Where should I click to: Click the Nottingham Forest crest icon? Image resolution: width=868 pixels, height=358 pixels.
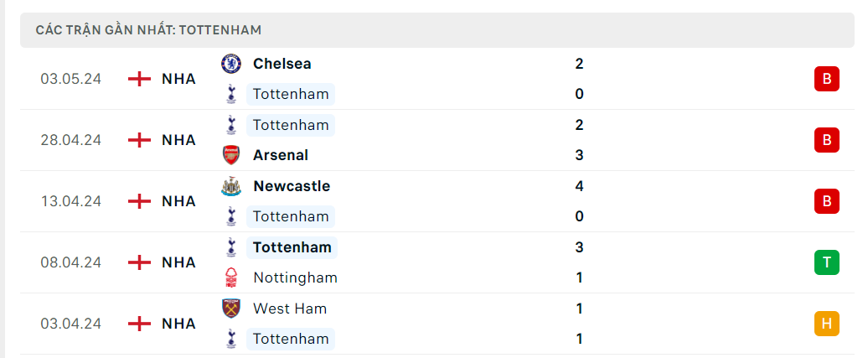231,278
